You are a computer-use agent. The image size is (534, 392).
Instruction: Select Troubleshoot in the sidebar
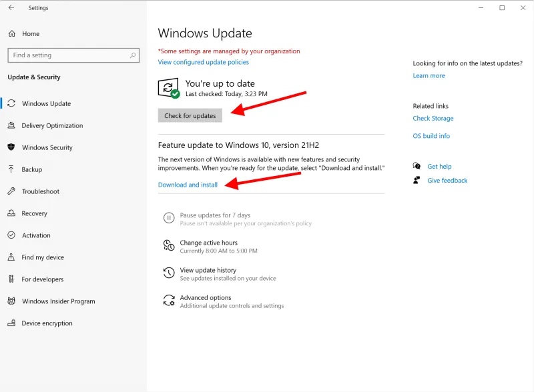41,191
